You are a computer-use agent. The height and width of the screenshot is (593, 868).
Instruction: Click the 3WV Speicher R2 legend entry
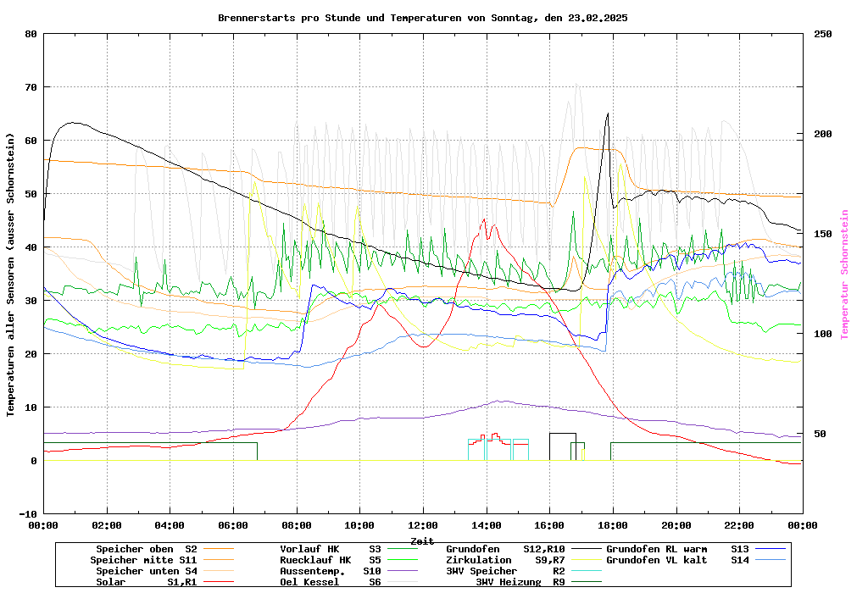click(505, 571)
